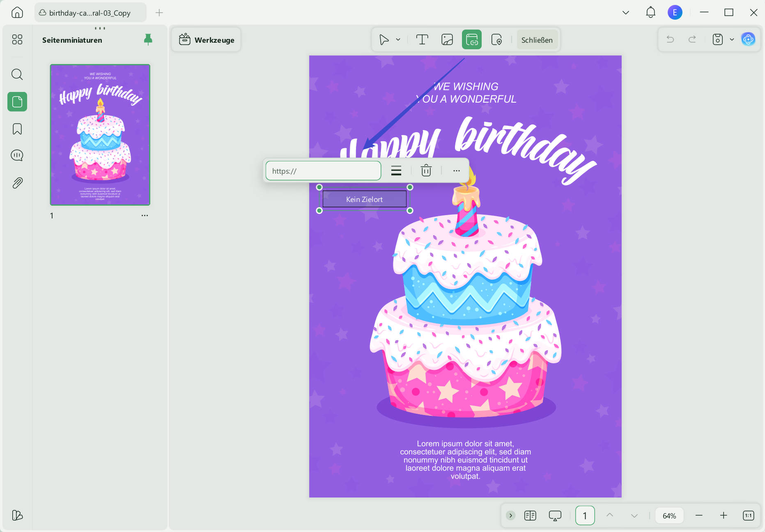
Task: Open the comments panel icon
Action: point(17,156)
